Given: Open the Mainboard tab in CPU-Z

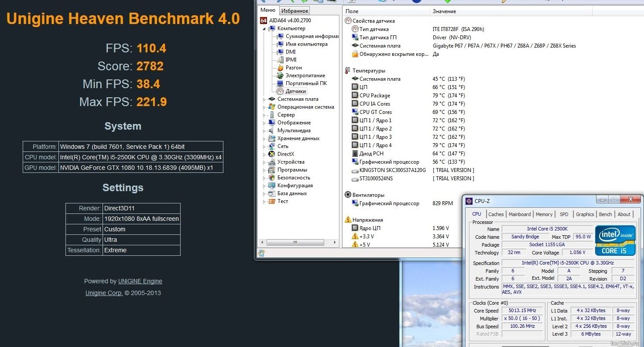Looking at the screenshot, I should pos(520,214).
